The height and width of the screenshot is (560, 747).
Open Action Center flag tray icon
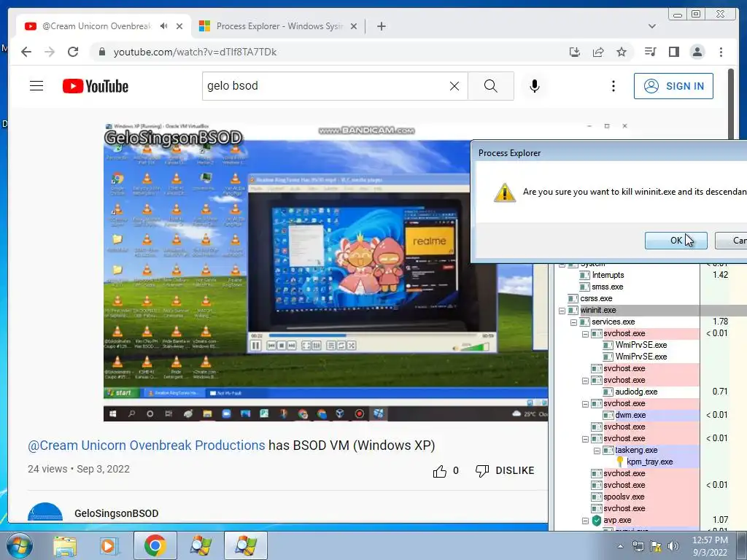coord(656,546)
